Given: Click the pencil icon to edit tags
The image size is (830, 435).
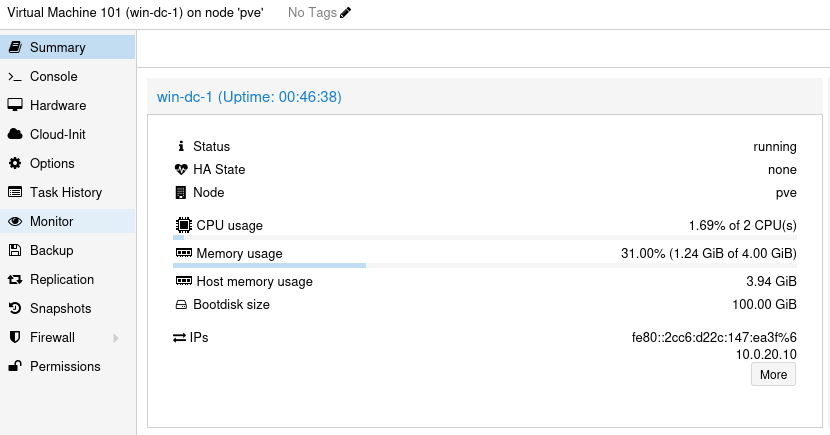Looking at the screenshot, I should click(346, 13).
